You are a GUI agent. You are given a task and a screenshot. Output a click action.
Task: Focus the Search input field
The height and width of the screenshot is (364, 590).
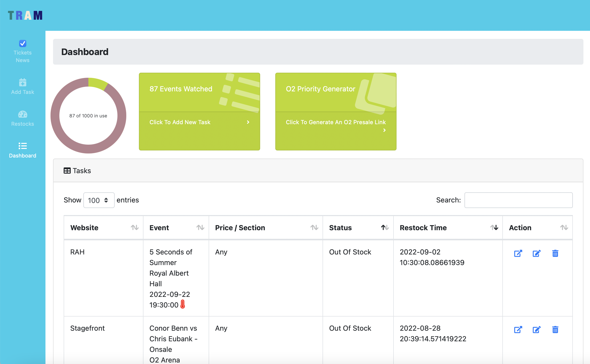[518, 200]
